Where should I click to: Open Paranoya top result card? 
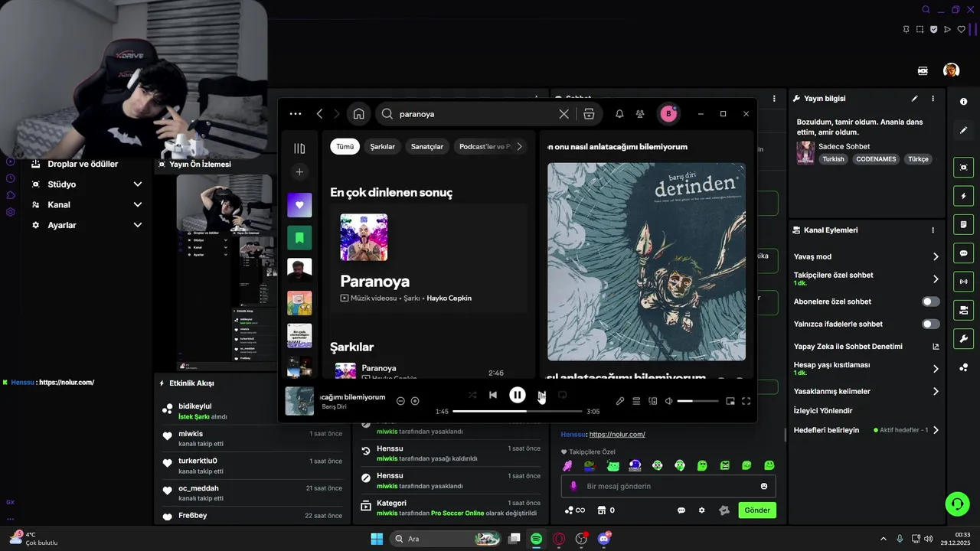coord(429,258)
